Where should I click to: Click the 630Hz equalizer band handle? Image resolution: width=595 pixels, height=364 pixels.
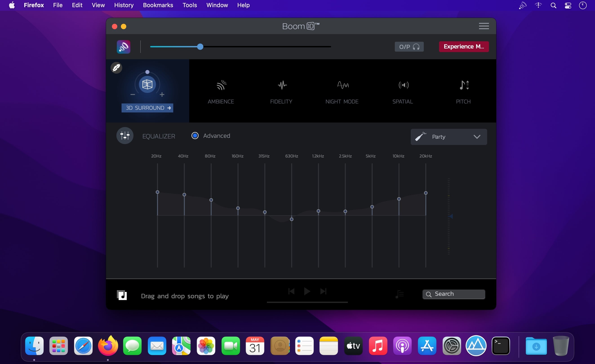coord(291,219)
